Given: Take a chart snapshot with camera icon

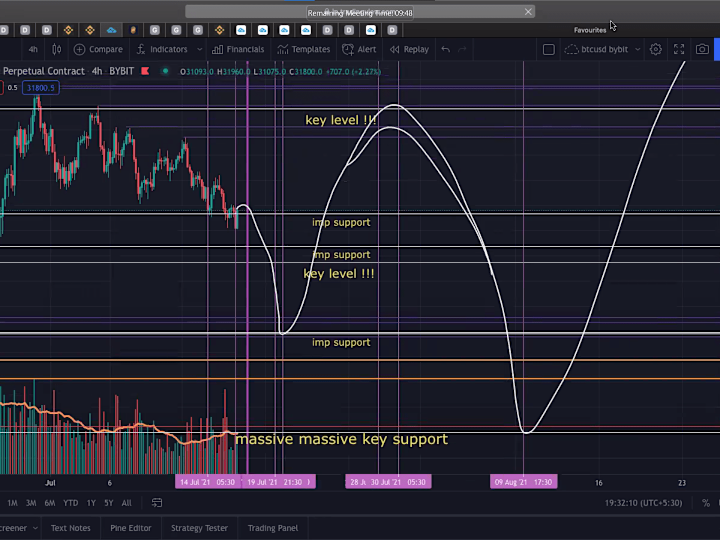Looking at the screenshot, I should [702, 49].
